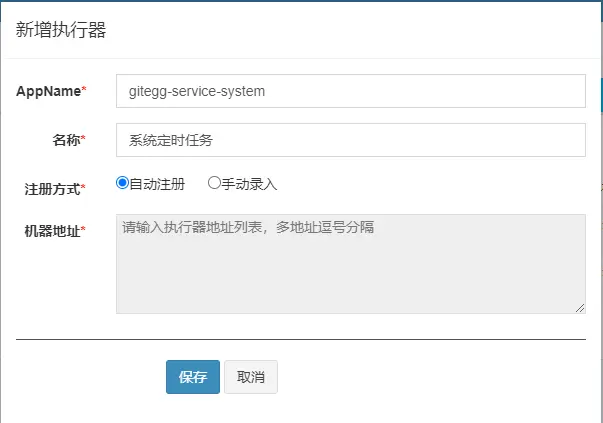This screenshot has height=423, width=603.
Task: Click the AppName input field
Action: (350, 91)
